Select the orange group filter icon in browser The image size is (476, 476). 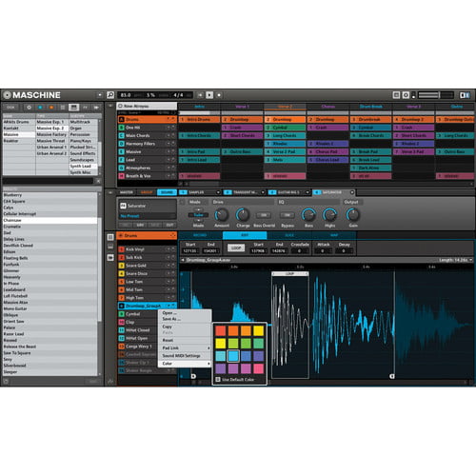click(x=51, y=108)
